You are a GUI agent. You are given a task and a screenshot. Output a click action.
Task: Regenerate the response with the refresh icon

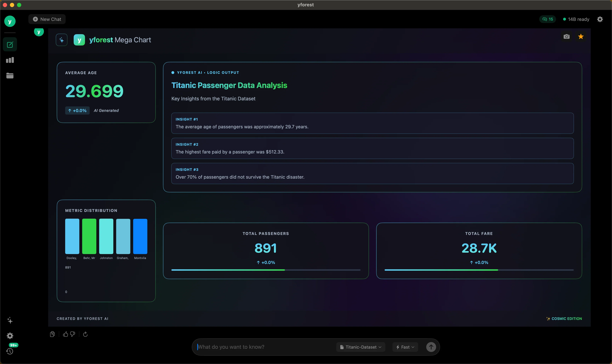coord(85,334)
